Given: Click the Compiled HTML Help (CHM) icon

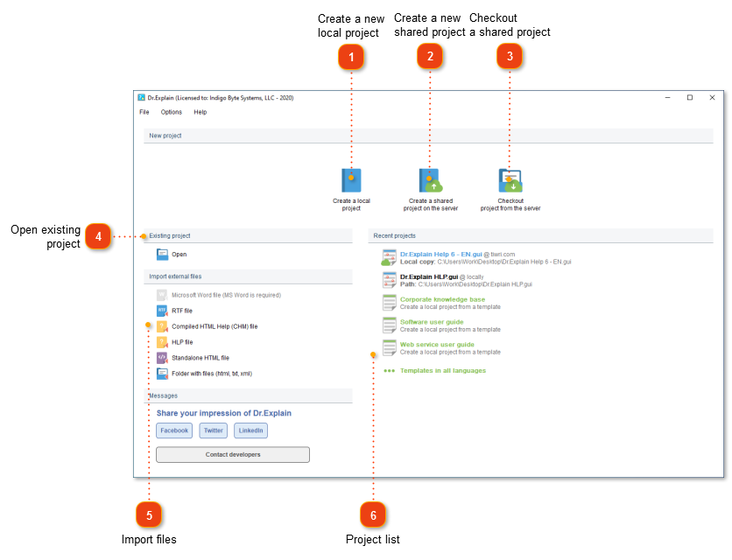Looking at the screenshot, I should point(162,326).
